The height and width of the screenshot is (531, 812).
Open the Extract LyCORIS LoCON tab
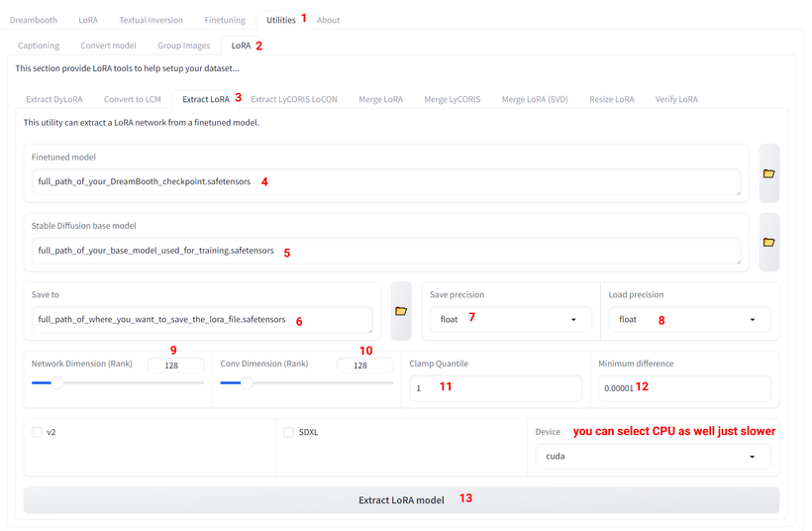pos(294,99)
